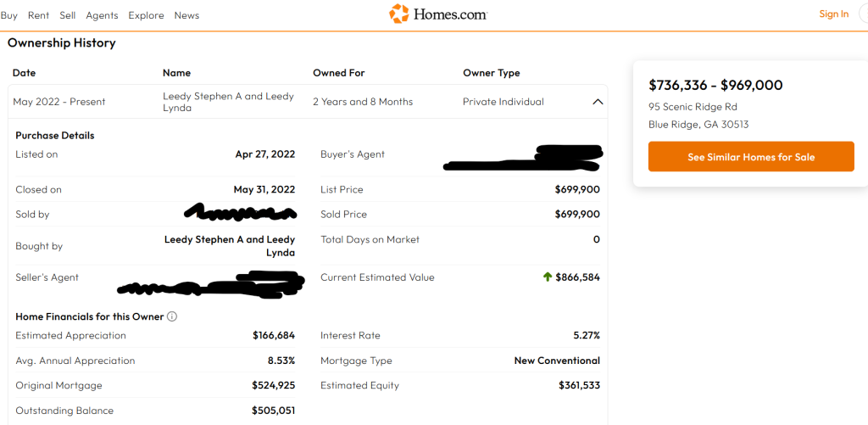Click the green up arrow by estimated value
Image resolution: width=868 pixels, height=425 pixels.
coord(548,277)
